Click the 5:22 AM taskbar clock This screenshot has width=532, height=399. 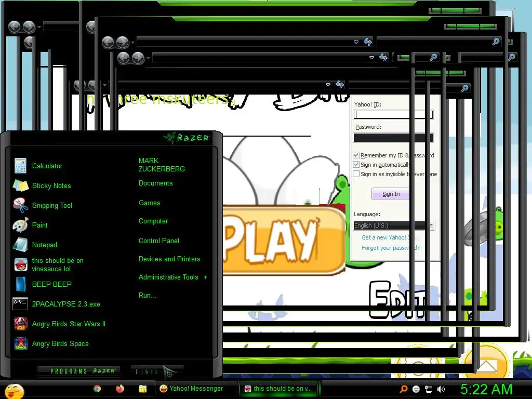pos(486,389)
